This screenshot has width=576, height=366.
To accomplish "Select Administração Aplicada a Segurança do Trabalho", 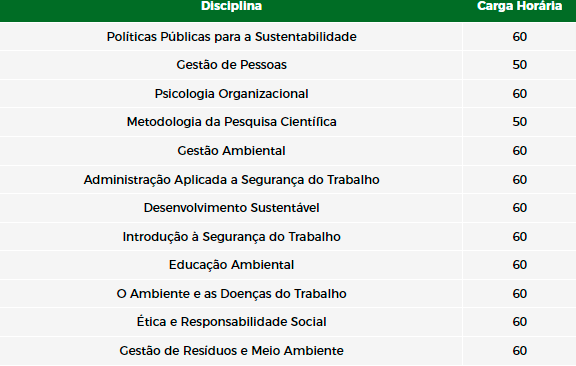I will point(231,180).
